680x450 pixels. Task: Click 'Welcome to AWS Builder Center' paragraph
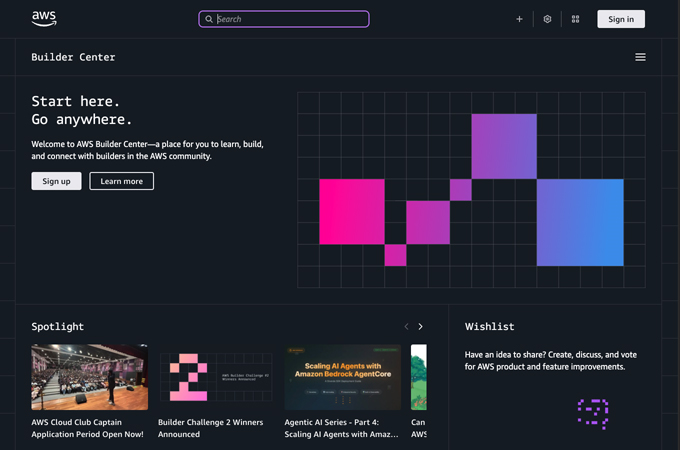point(147,150)
